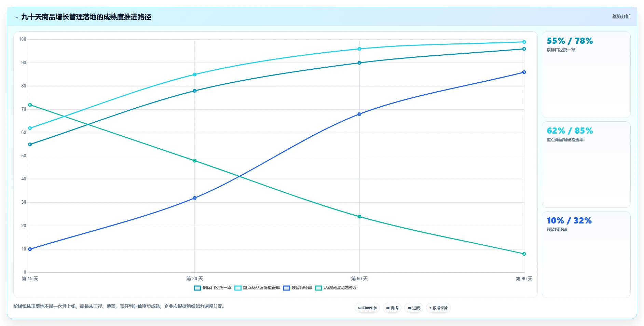Toggle the 指标口径统一率 legend series
The image size is (644, 326).
pos(213,288)
